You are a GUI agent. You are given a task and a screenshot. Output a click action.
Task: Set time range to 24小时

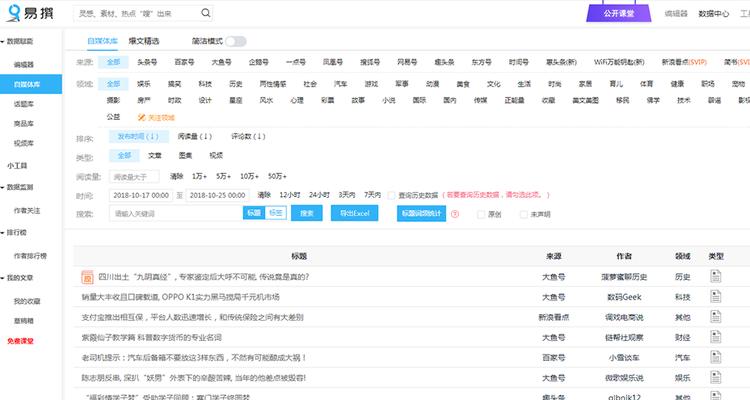(319, 195)
